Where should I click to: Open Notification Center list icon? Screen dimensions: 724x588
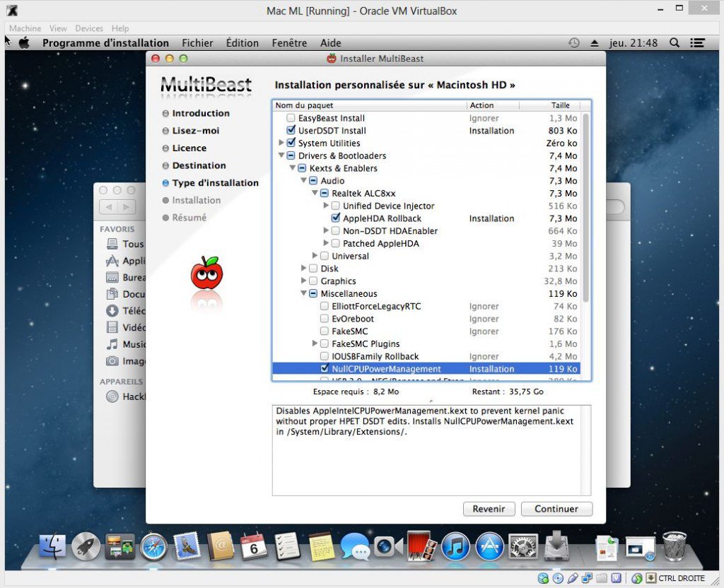tap(697, 43)
